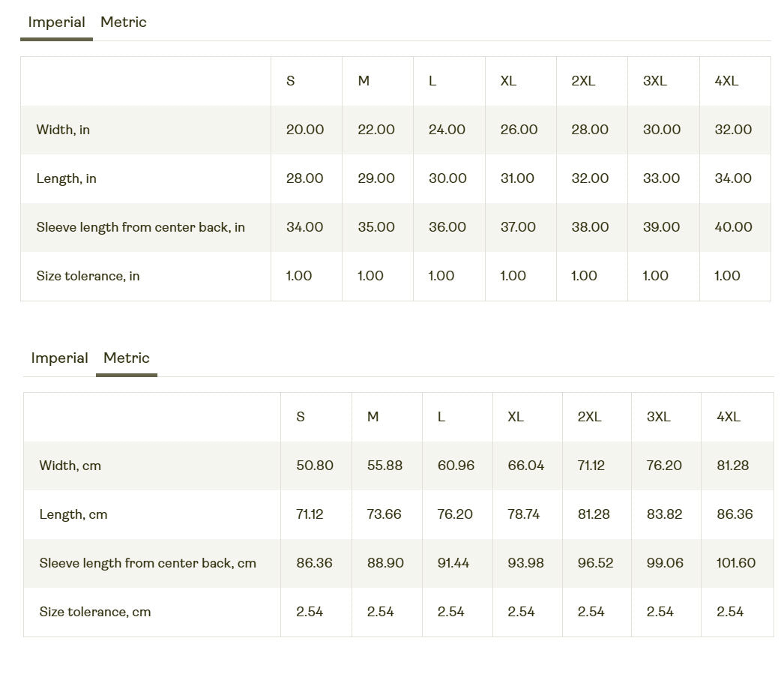Image resolution: width=784 pixels, height=680 pixels.
Task: Click the 'Size tolerance, cm' row label
Action: coord(94,612)
